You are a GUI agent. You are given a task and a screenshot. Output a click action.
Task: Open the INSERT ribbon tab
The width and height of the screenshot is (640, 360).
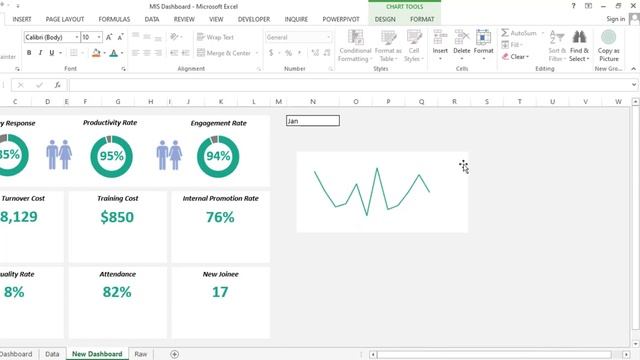22,19
